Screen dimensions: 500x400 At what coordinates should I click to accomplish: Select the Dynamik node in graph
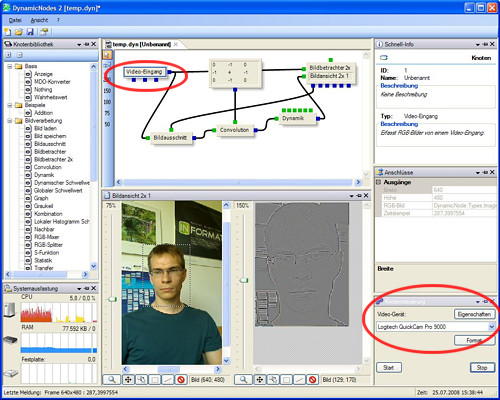(x=297, y=118)
